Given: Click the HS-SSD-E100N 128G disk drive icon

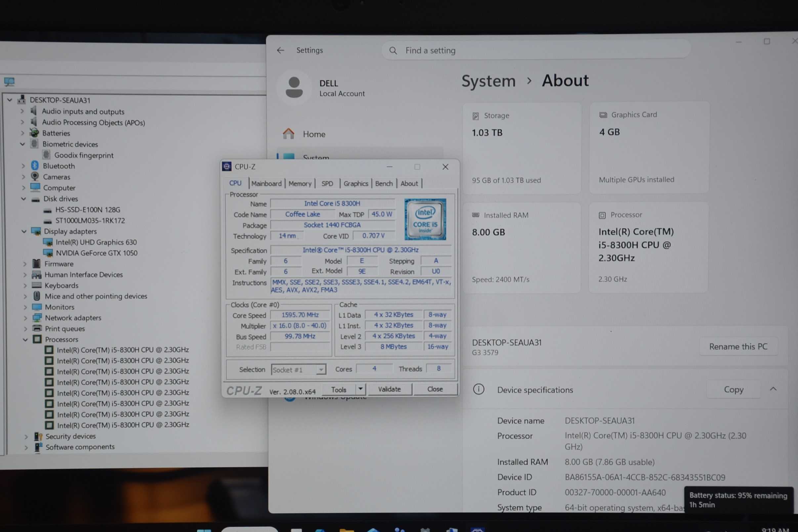Looking at the screenshot, I should [48, 210].
